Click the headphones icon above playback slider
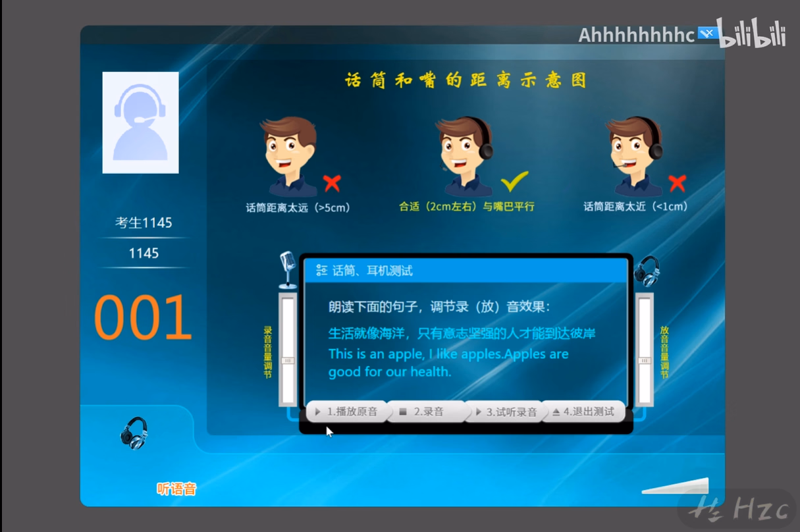The image size is (800, 532). [x=647, y=271]
